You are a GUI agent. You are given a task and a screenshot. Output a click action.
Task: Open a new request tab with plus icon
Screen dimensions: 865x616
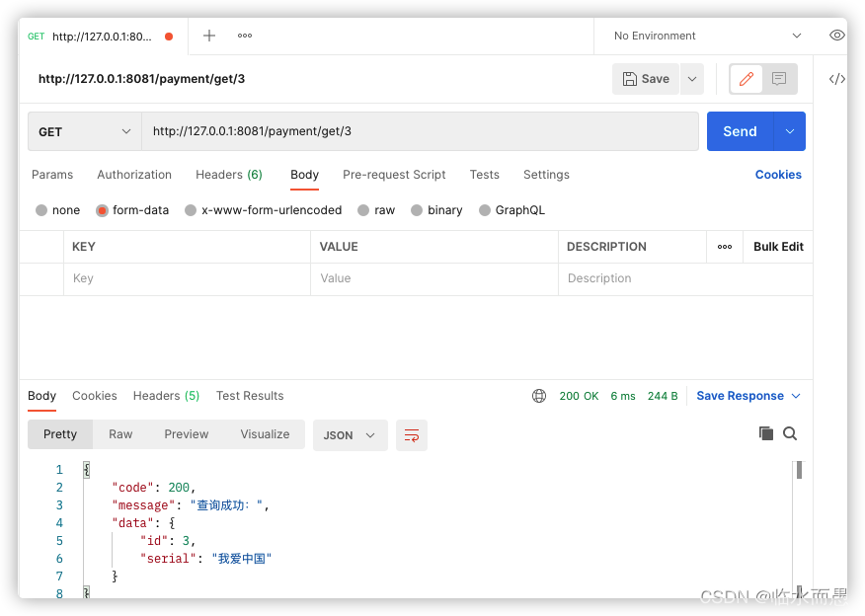[x=209, y=36]
